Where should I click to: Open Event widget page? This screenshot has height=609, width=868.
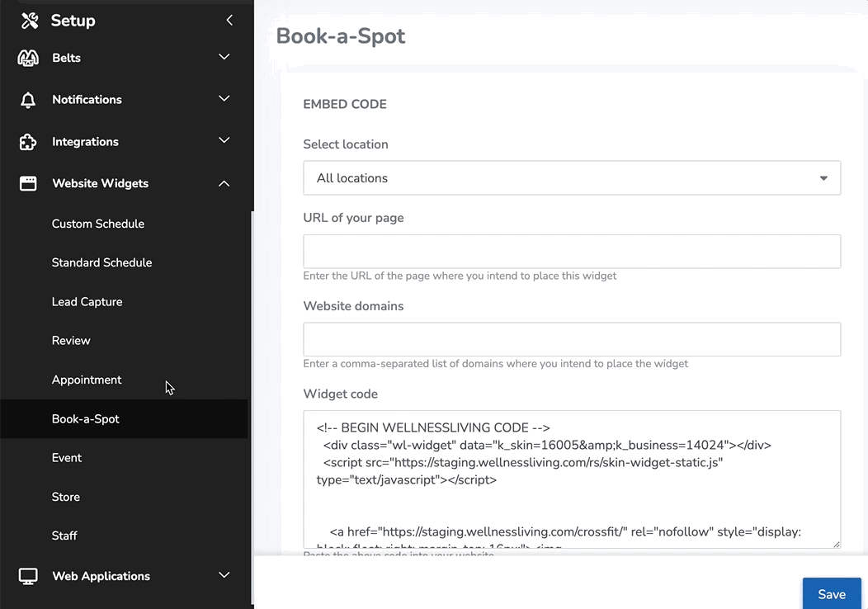pyautogui.click(x=67, y=458)
